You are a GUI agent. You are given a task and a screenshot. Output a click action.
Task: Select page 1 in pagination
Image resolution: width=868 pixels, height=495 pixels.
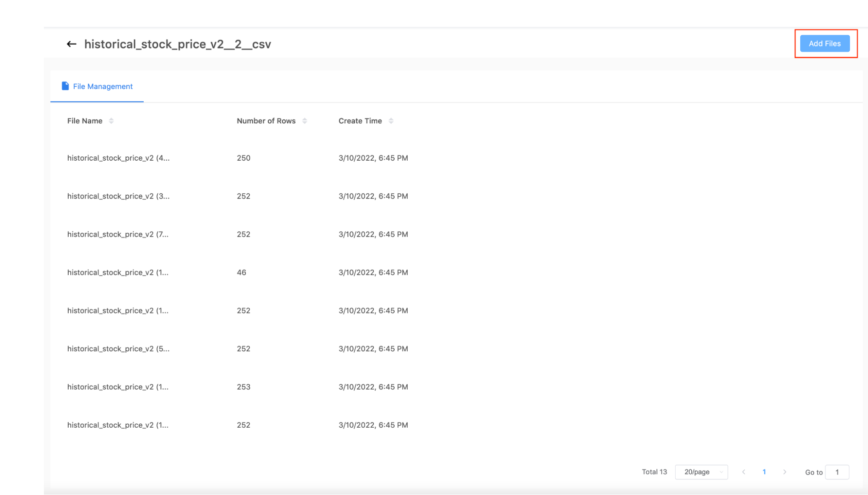(x=764, y=472)
